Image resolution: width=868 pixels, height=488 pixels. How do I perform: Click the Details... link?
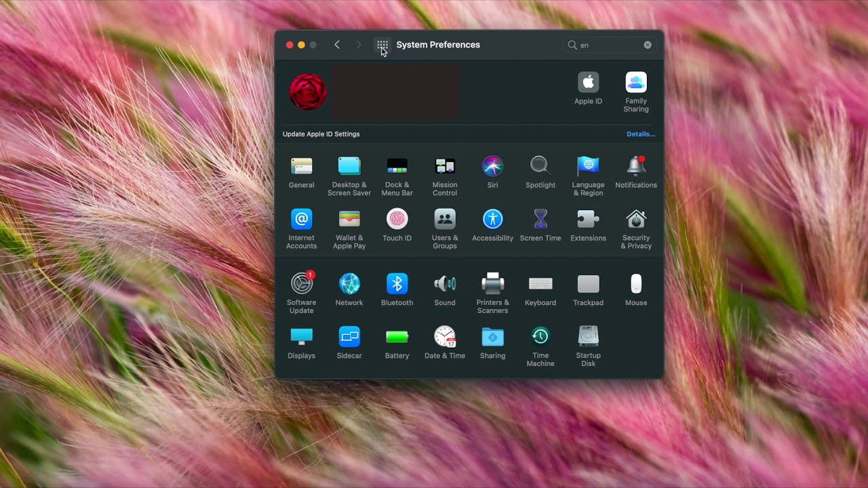tap(641, 134)
